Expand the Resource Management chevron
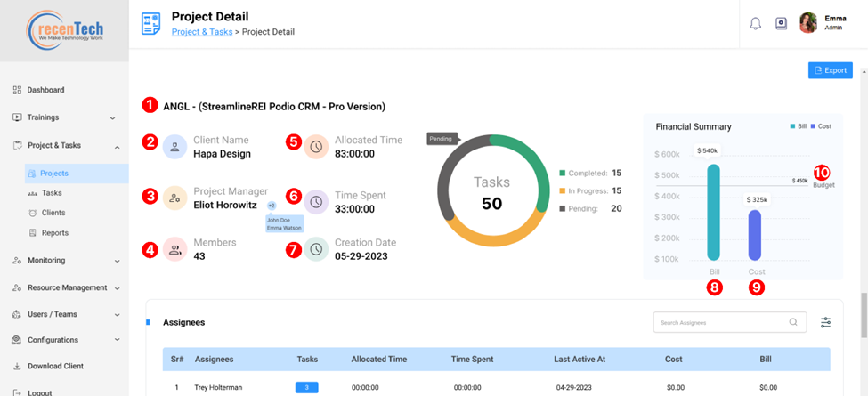This screenshot has width=868, height=396. click(118, 288)
